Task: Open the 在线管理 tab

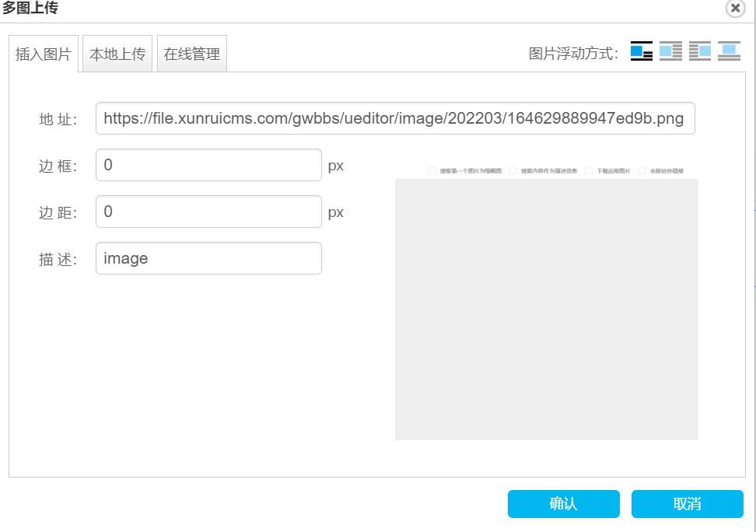Action: coord(192,54)
